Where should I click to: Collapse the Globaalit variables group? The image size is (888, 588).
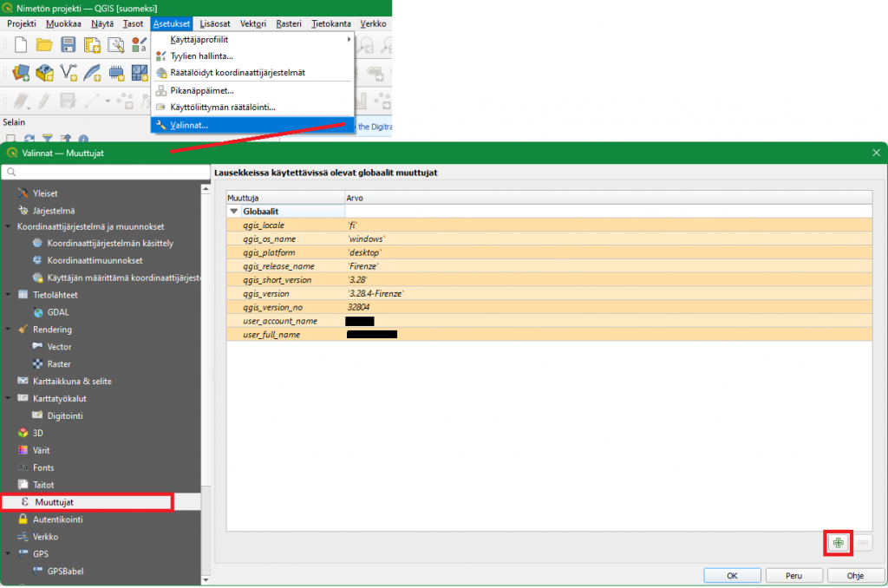pos(234,212)
